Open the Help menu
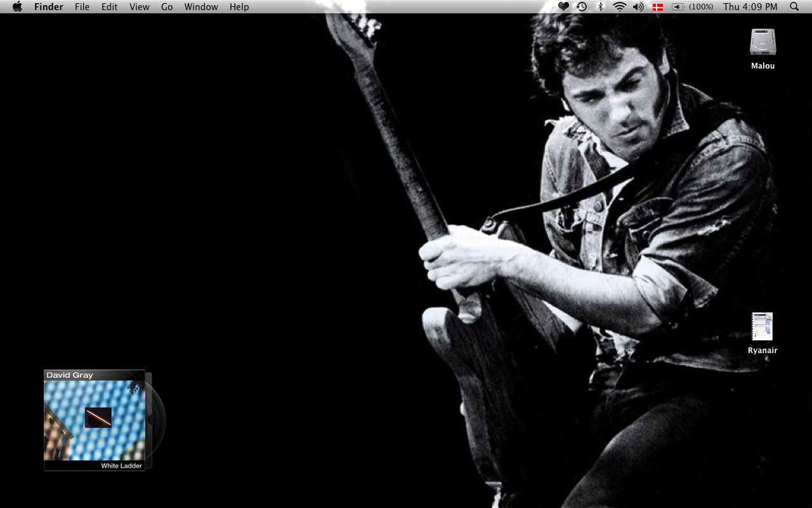Screen dimensions: 812x508 (239, 7)
